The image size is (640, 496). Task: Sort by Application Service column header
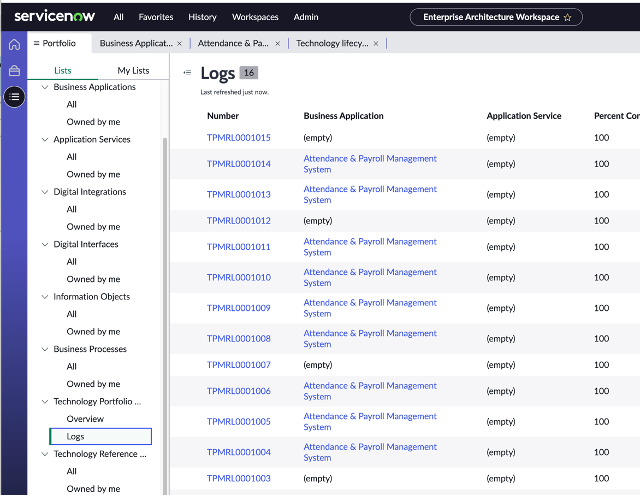click(524, 116)
